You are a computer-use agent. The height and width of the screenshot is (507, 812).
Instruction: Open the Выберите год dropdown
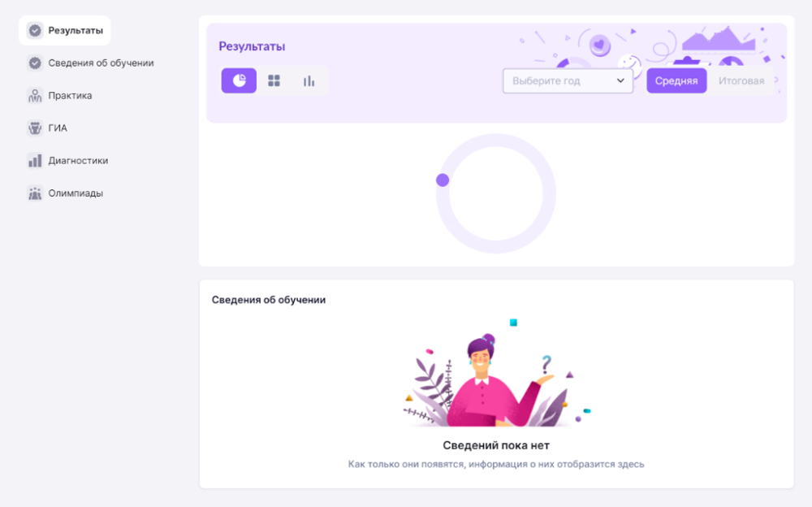click(568, 81)
